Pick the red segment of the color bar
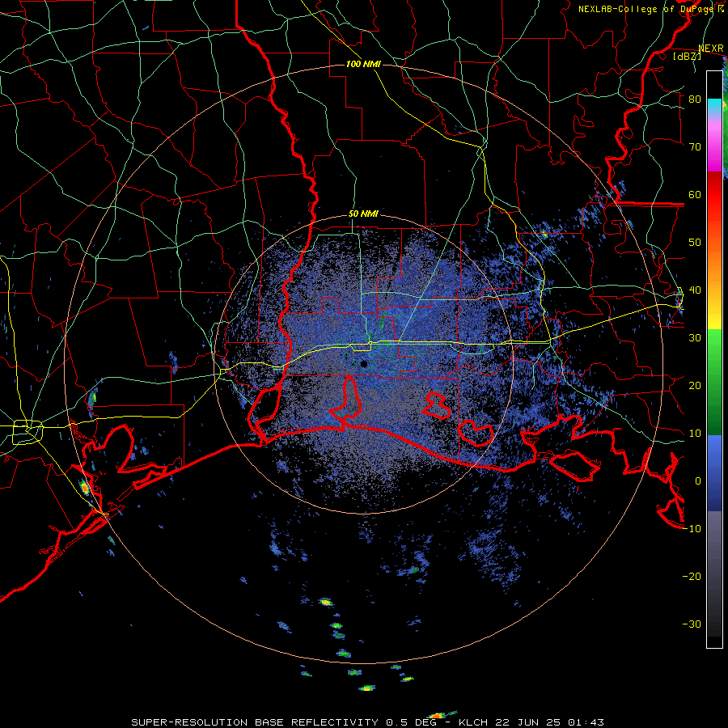 pos(714,194)
